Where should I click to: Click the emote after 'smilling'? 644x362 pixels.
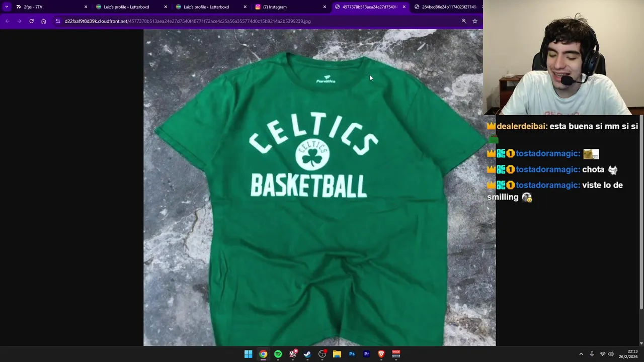(527, 198)
